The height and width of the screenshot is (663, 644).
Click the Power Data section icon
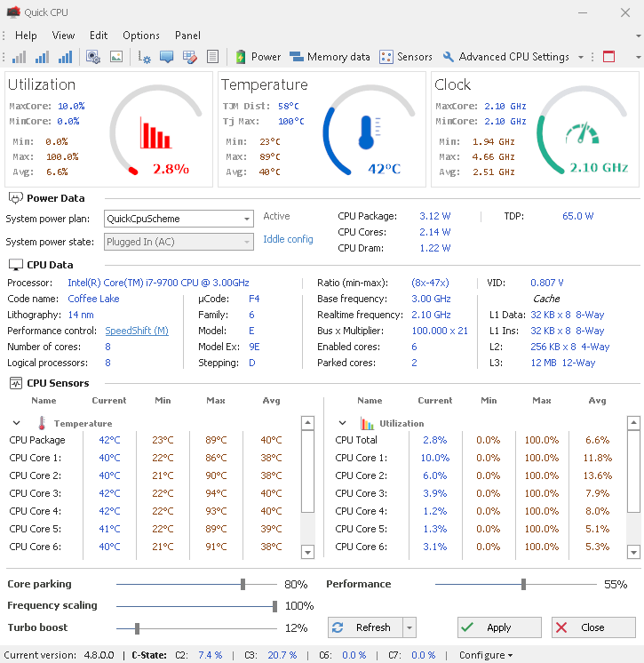[16, 198]
